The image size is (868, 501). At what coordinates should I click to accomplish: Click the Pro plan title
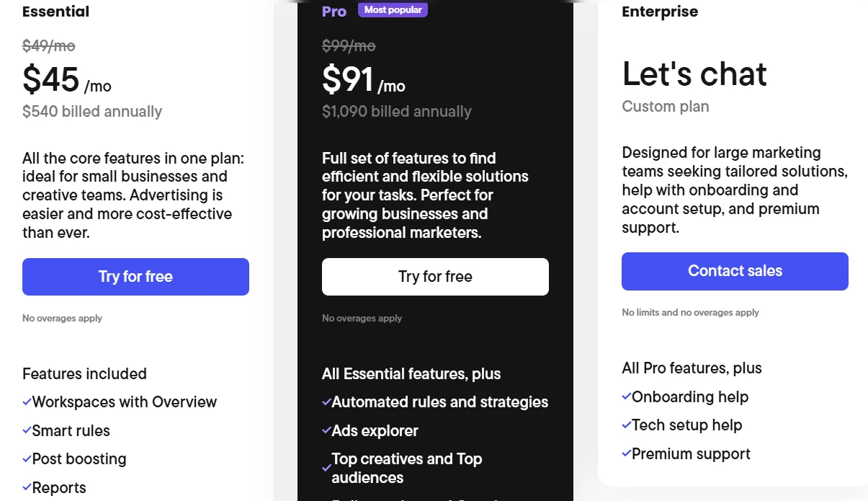334,12
